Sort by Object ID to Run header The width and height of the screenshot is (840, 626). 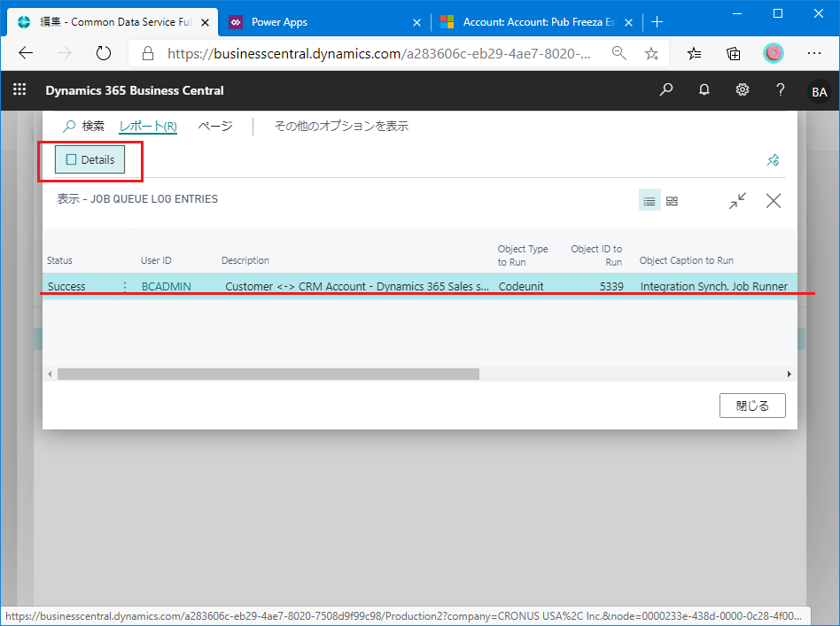pyautogui.click(x=596, y=255)
